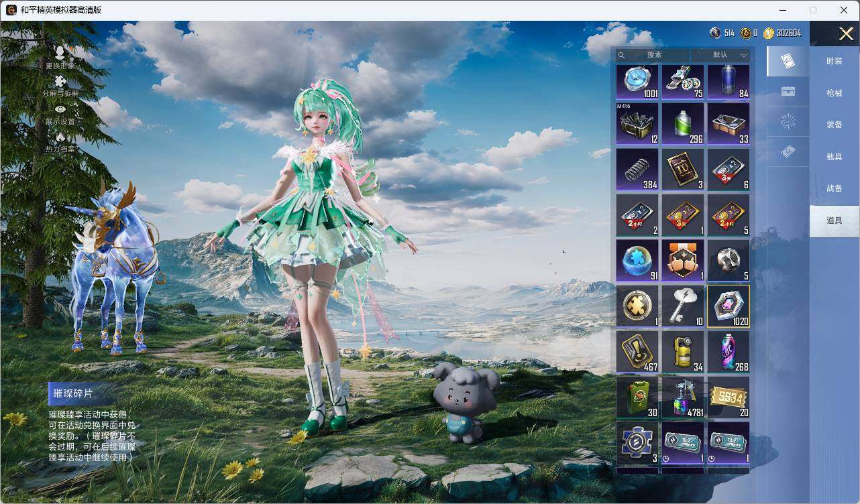Select the M416 parts crate item
The image size is (860, 504).
(637, 123)
